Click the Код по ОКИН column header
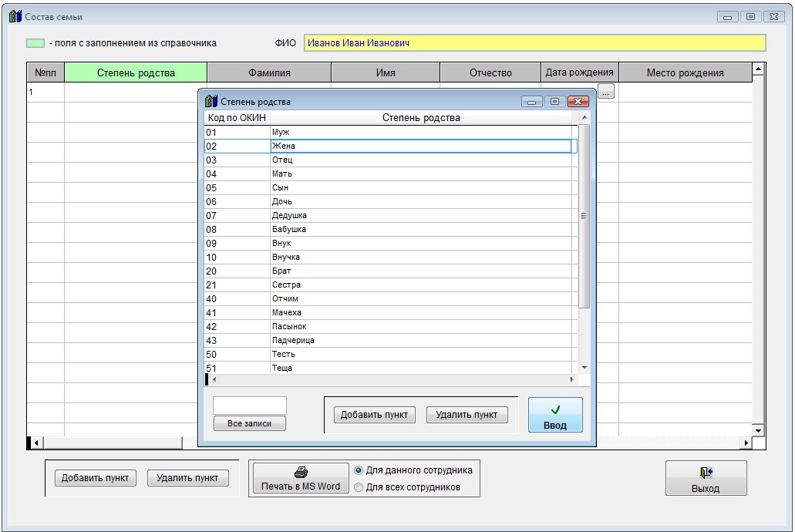Screen dimensions: 795x532 tap(237, 118)
